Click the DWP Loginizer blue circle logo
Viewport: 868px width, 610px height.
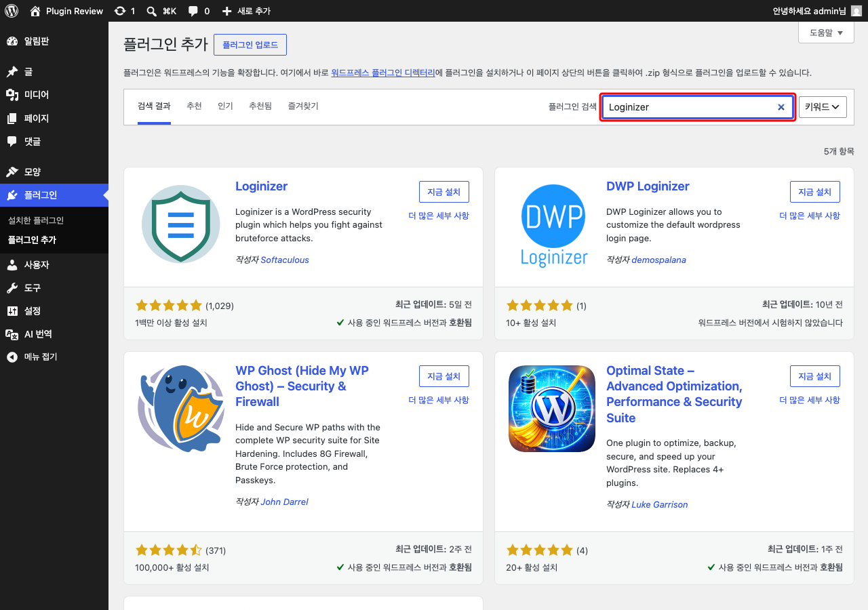coord(553,225)
